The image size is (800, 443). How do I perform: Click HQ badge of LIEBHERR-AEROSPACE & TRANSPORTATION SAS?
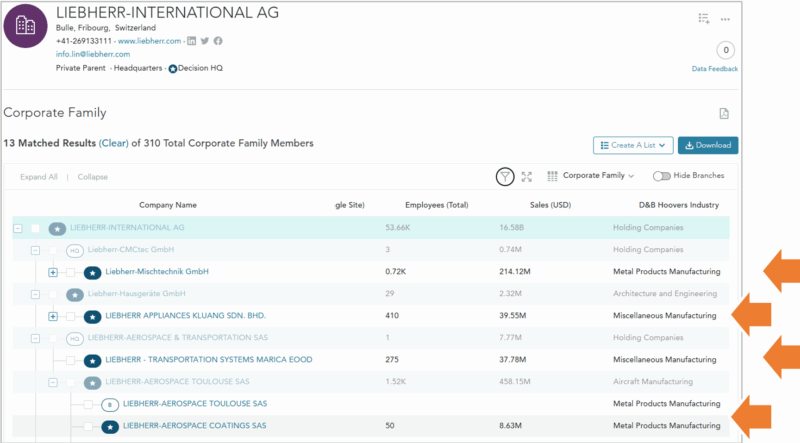[x=74, y=338]
